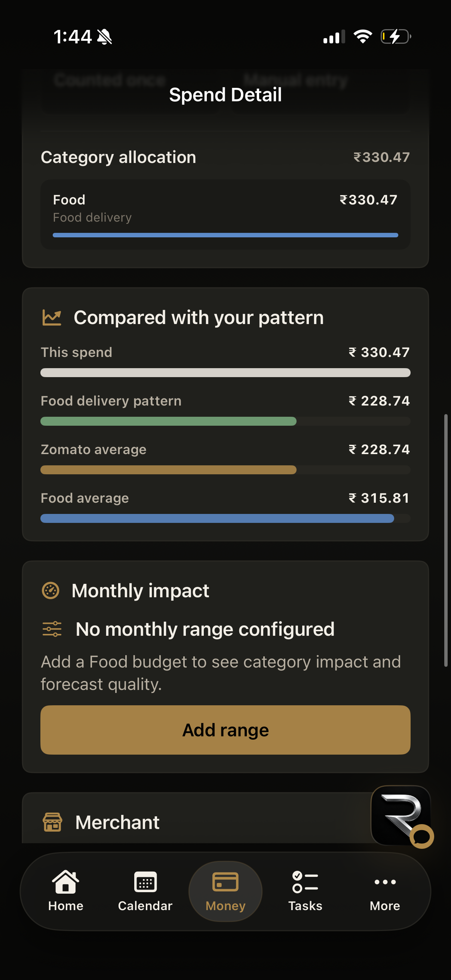
Task: Open the Home tab house icon
Action: (65, 881)
